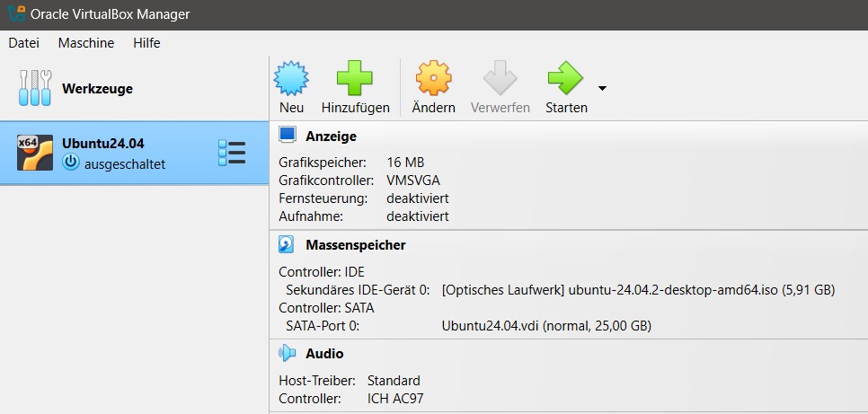Click the Ubuntu24.04.vdi disk entry

coord(546,327)
